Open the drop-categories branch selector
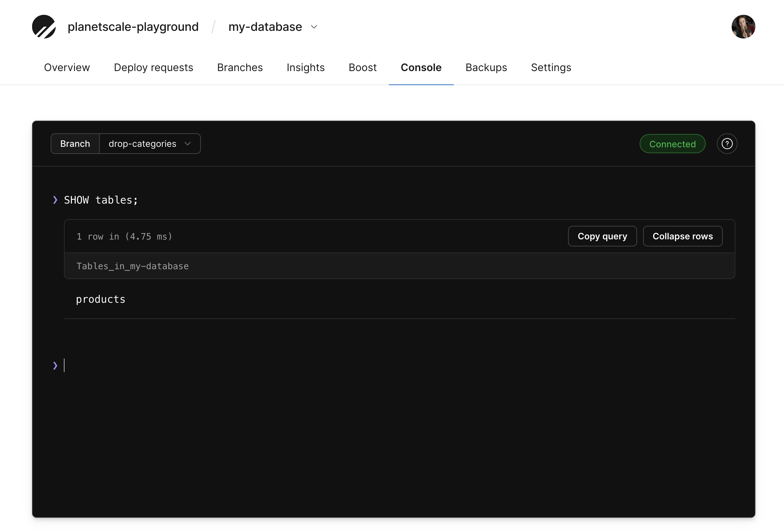Screen dimensions: 784x532 click(x=150, y=144)
